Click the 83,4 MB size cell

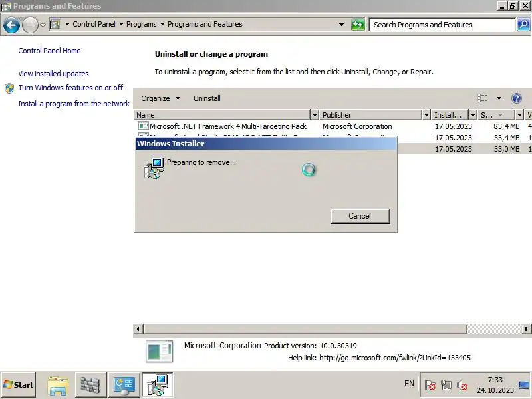pos(506,126)
